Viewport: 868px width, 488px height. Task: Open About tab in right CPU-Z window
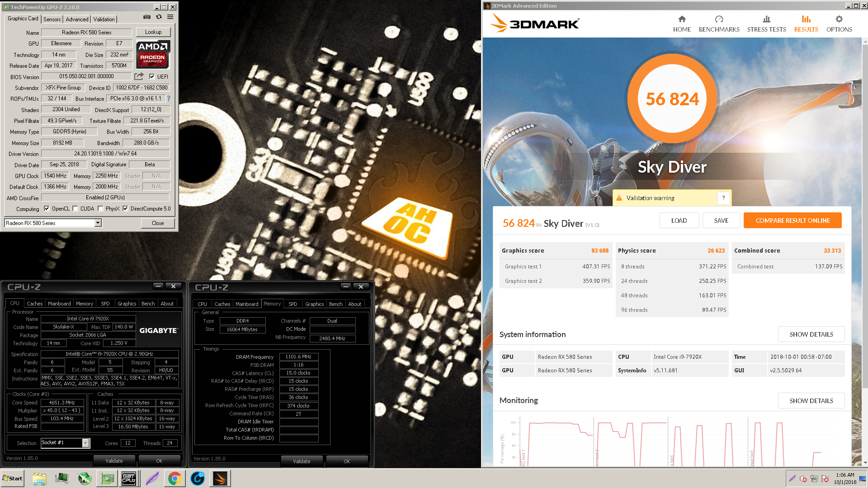click(354, 304)
